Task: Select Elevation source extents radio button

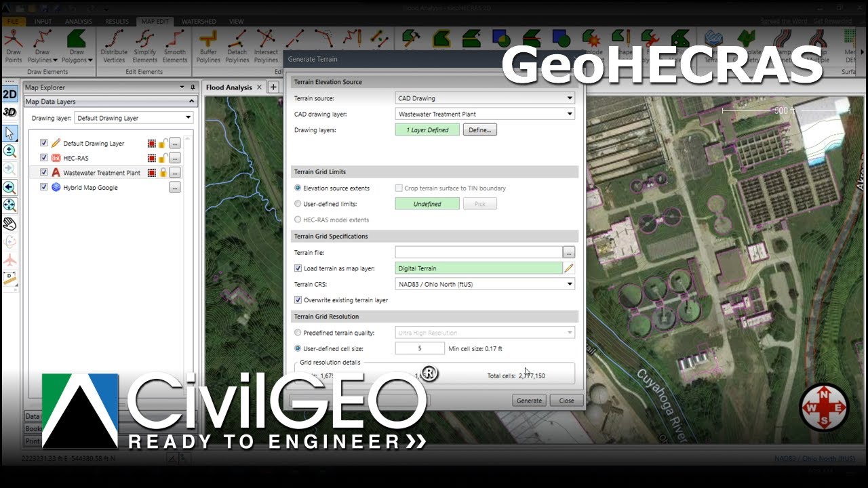Action: click(x=298, y=188)
